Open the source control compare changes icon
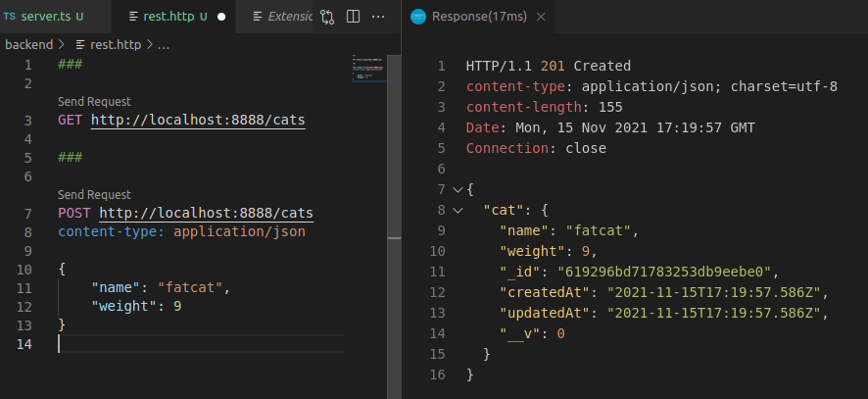The width and height of the screenshot is (868, 399). [x=327, y=17]
